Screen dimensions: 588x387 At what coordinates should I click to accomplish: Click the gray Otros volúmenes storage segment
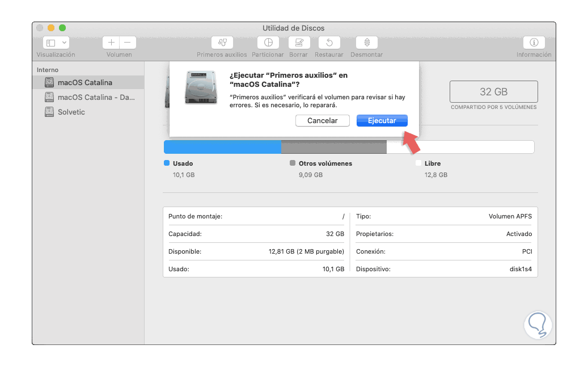[x=334, y=147]
